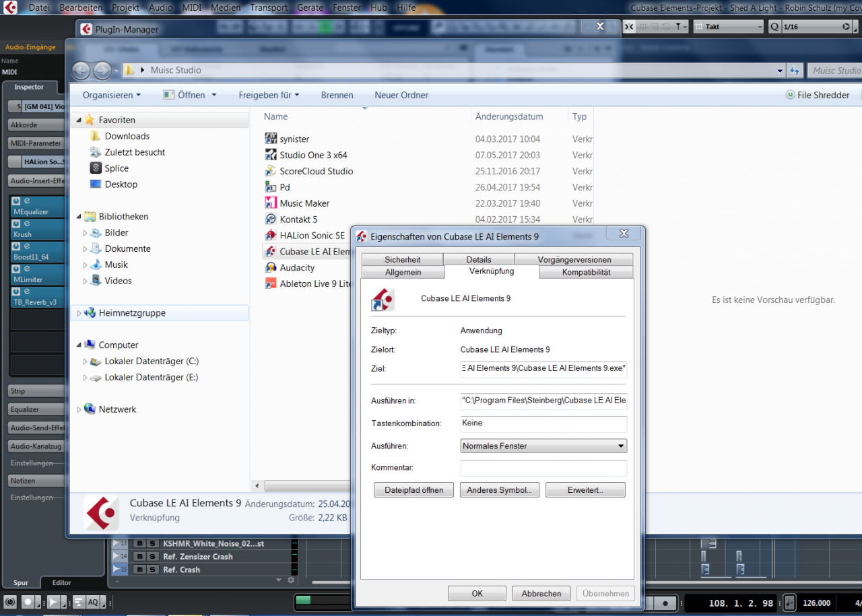This screenshot has height=616, width=862.
Task: Click the metronome click icon in transport
Action: pos(790,603)
